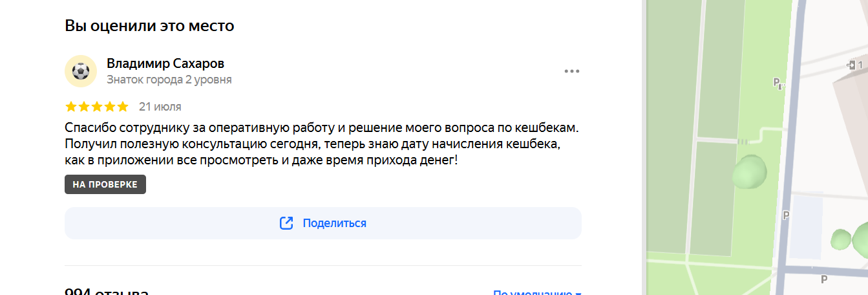The width and height of the screenshot is (868, 295).
Task: Share the review via Поделиться button
Action: pyautogui.click(x=323, y=223)
